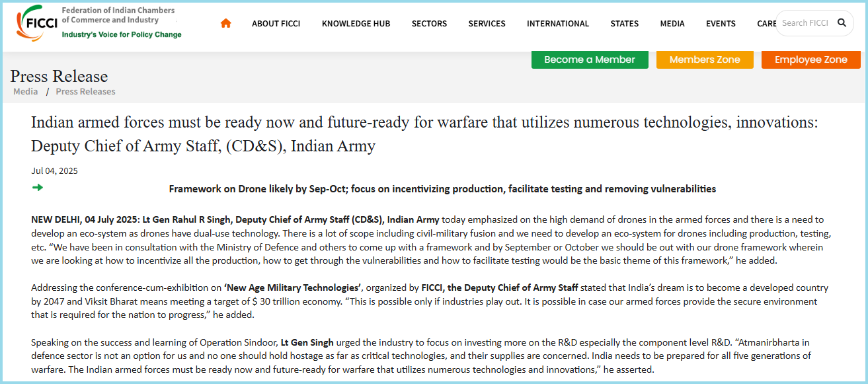
Task: Click the bold 'New Age Military Technologies' text
Action: (294, 288)
